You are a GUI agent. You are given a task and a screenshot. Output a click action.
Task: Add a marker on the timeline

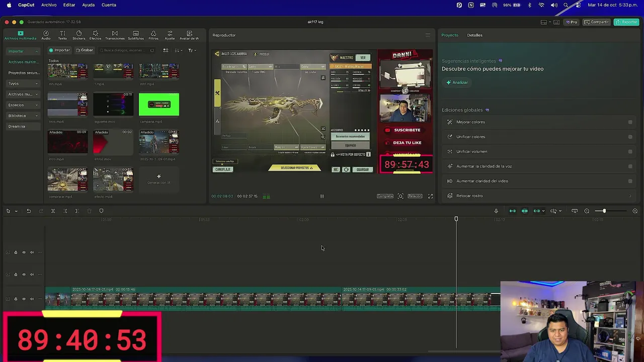pyautogui.click(x=101, y=211)
